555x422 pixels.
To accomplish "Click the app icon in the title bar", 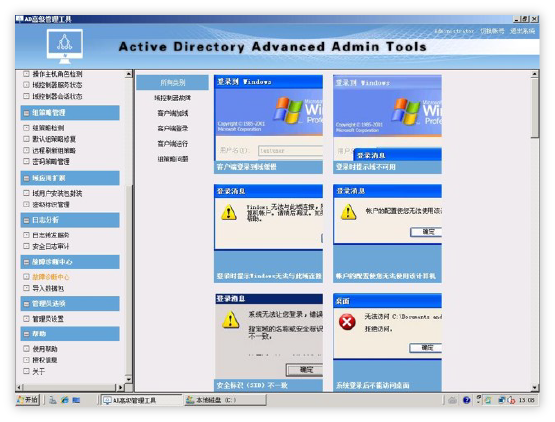I will (x=19, y=19).
